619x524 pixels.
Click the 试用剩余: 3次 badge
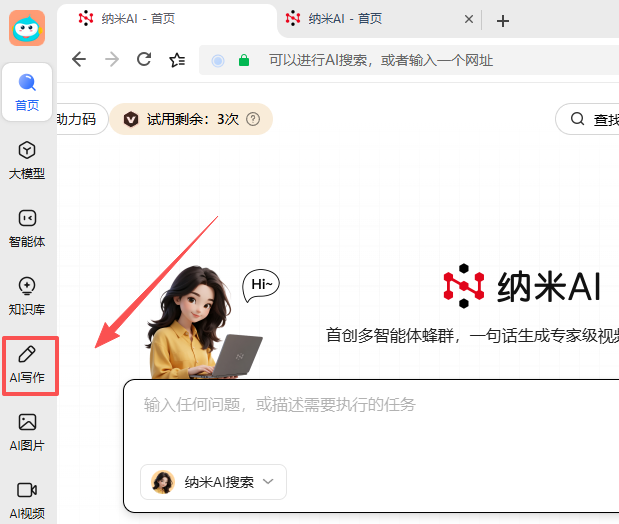pyautogui.click(x=190, y=119)
